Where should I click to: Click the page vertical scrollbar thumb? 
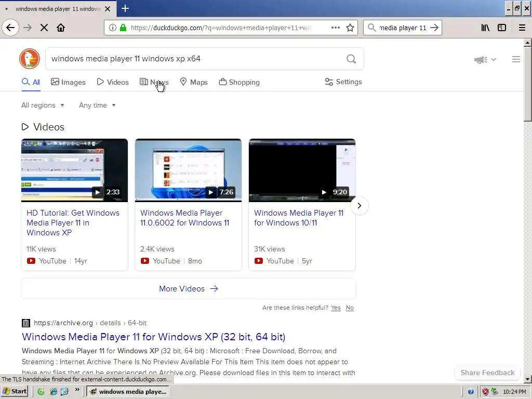coord(527,84)
